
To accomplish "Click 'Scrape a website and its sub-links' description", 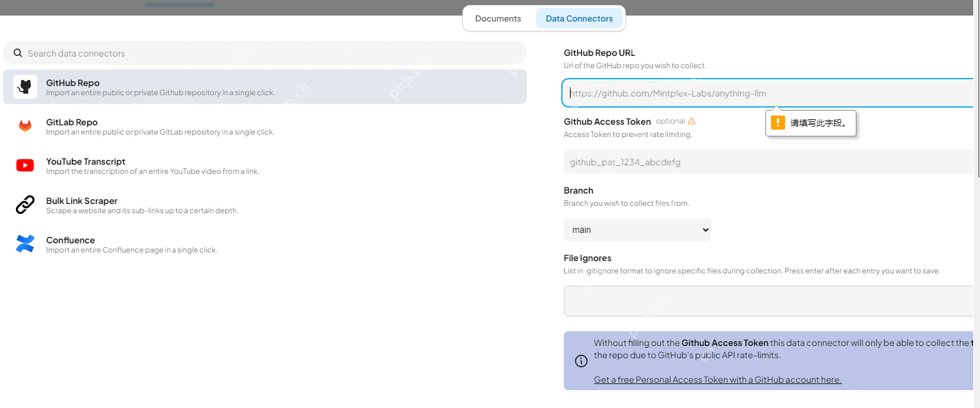I will click(142, 211).
